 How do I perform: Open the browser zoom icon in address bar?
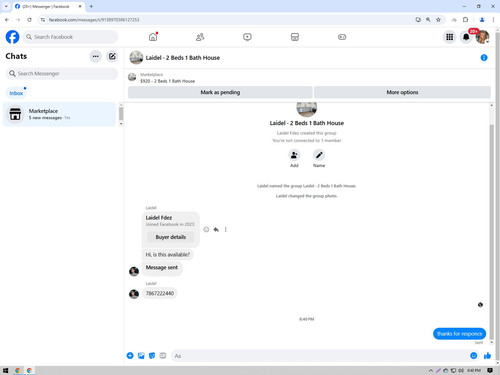pos(428,20)
